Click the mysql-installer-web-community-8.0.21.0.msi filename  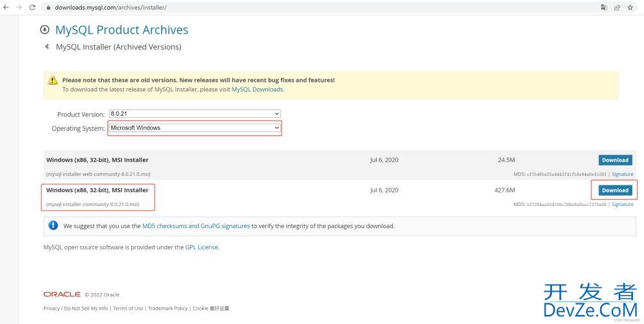click(99, 174)
